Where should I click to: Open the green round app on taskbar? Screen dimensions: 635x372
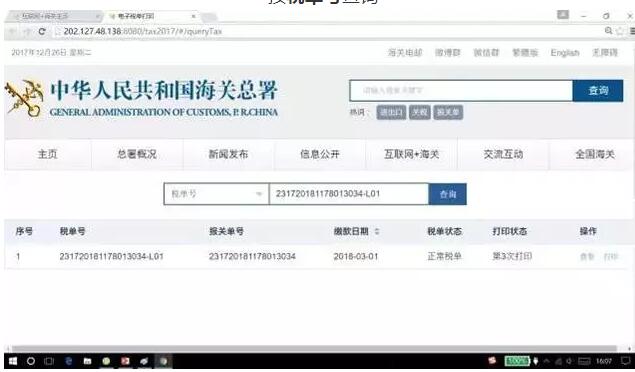click(106, 361)
